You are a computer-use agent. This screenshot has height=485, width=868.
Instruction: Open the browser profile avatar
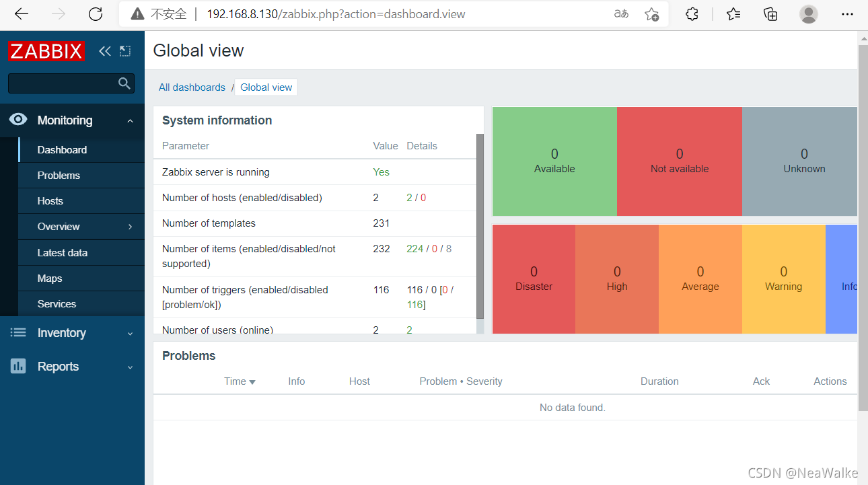pyautogui.click(x=809, y=14)
